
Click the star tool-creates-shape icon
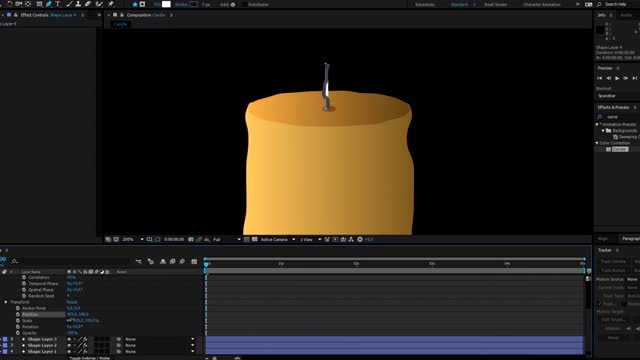135,4
